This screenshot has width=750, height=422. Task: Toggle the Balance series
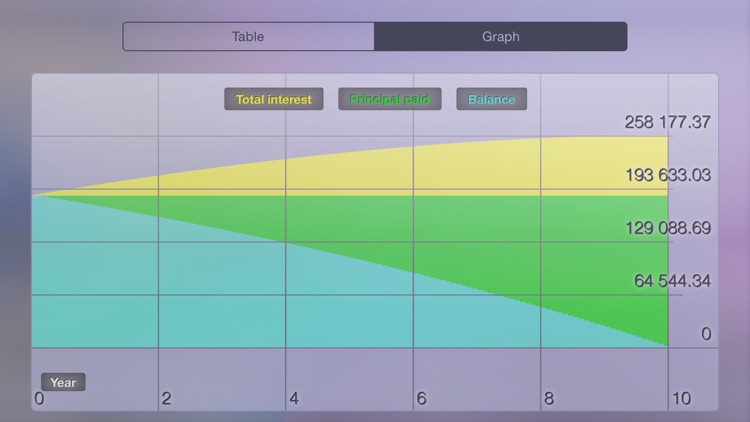click(x=491, y=99)
